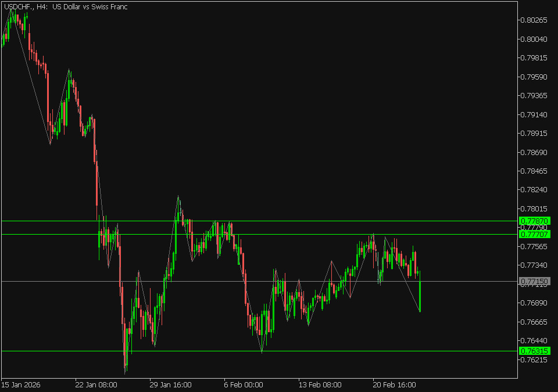Click the 6 Feb 00:00 time label
558x392 pixels.
coord(243,384)
